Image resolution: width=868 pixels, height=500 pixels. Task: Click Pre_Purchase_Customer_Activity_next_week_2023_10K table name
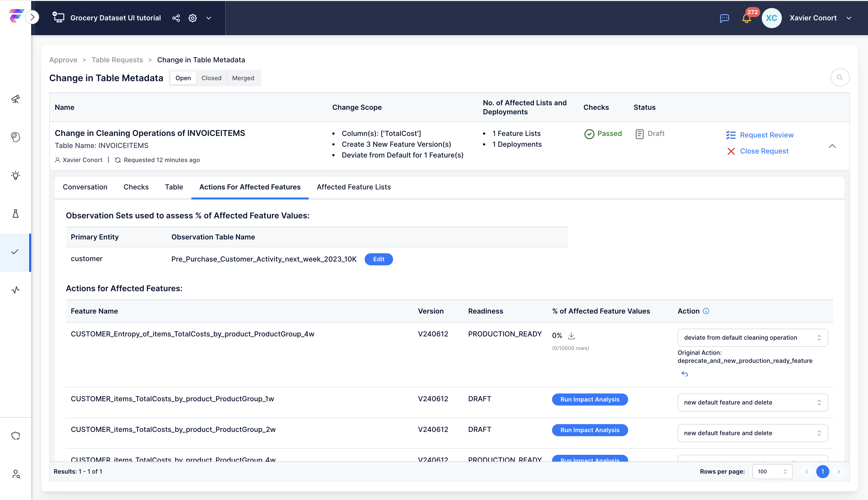click(x=264, y=259)
